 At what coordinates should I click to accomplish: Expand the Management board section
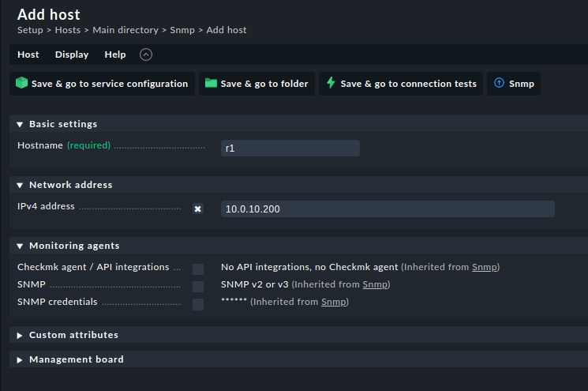pyautogui.click(x=20, y=360)
